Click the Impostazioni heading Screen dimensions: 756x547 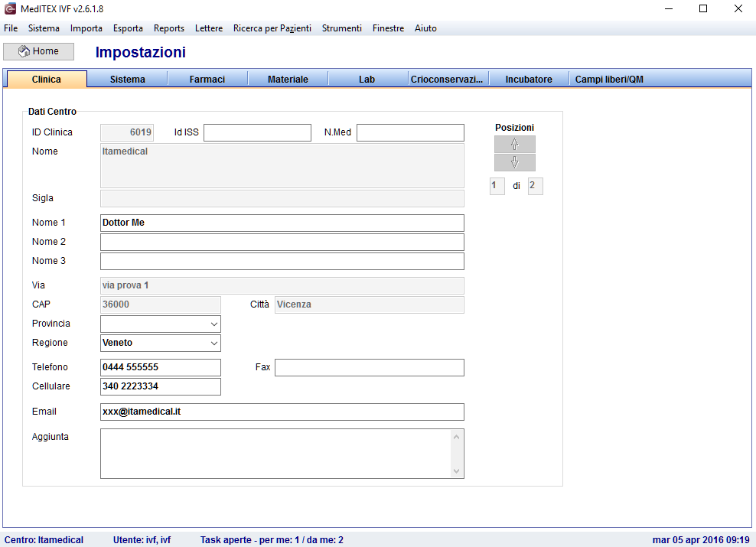(140, 52)
